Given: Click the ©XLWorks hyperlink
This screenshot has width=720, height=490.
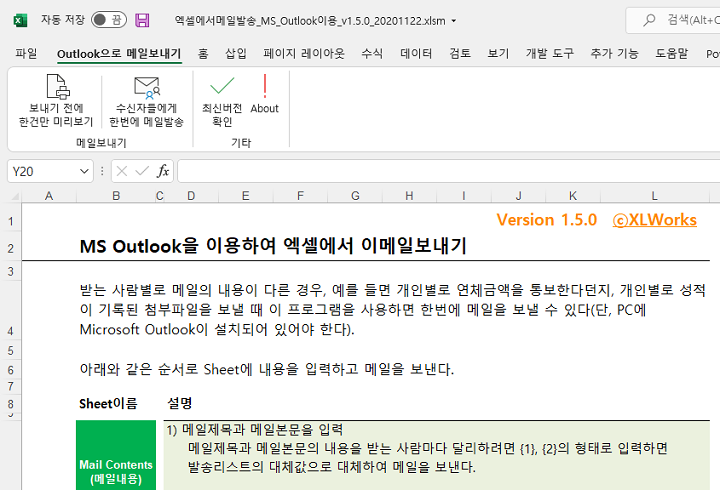Looking at the screenshot, I should pyautogui.click(x=654, y=220).
